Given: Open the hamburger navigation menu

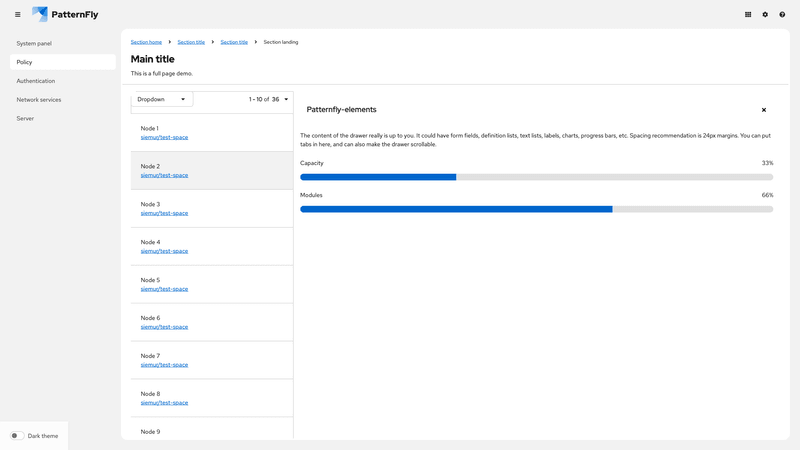Looking at the screenshot, I should click(x=17, y=15).
